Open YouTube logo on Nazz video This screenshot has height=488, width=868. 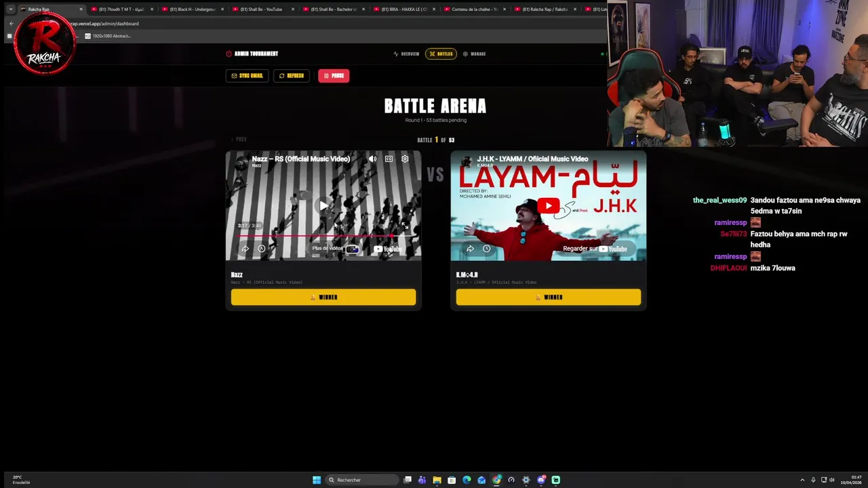(389, 249)
